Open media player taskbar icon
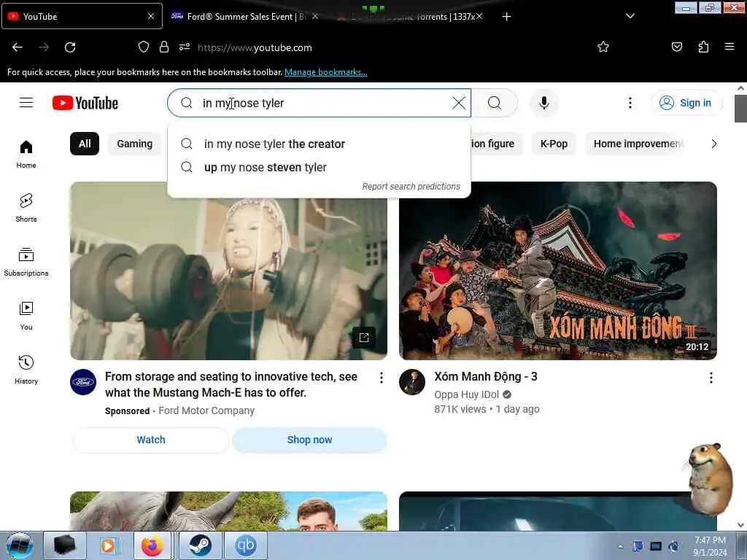 click(108, 545)
